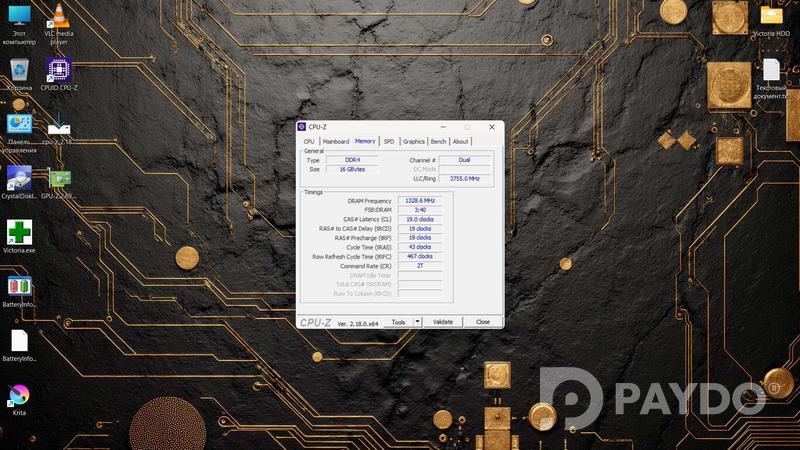This screenshot has width=800, height=450.
Task: Click the empty DC Mode field
Action: click(x=464, y=169)
